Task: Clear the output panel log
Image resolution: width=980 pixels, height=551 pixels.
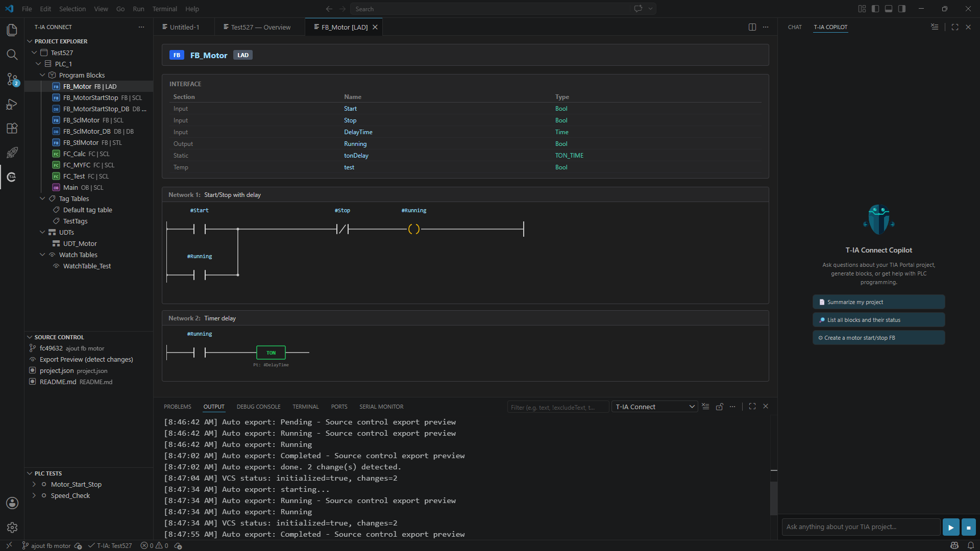Action: tap(705, 407)
